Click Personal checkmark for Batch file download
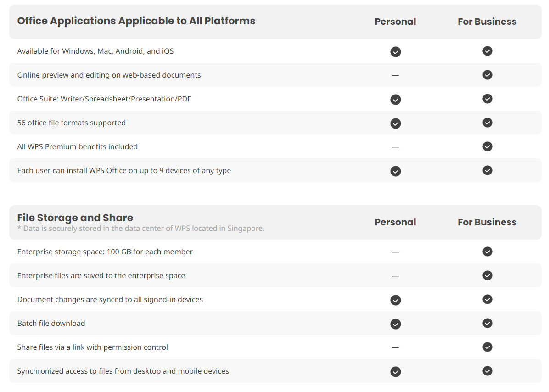Viewport: 549px width, 392px height. (x=395, y=324)
